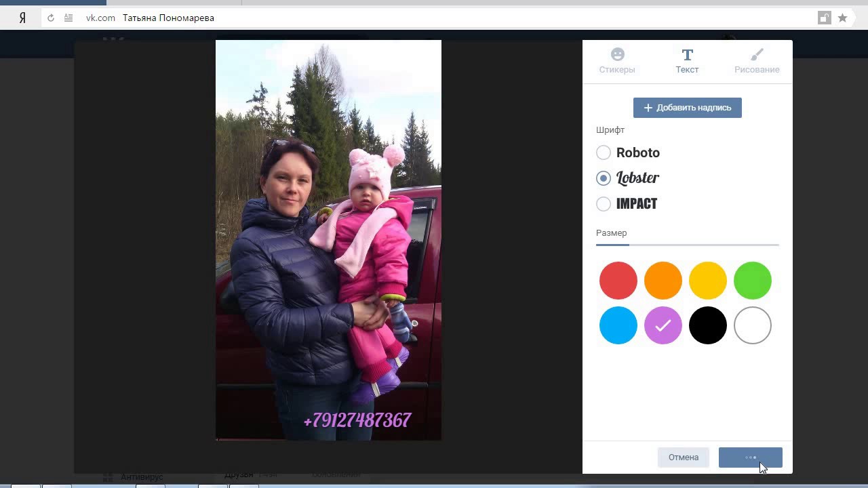Select the white color swatch
Screen dimensions: 868x488
[x=753, y=325]
